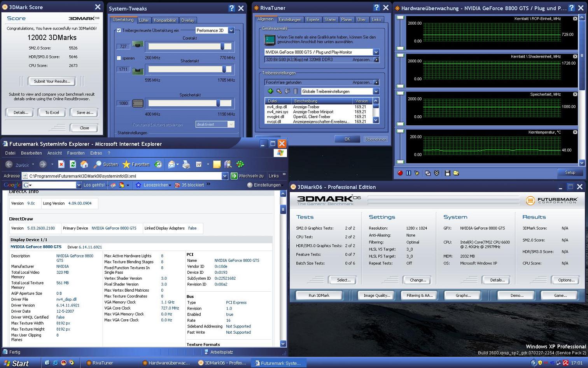This screenshot has height=368, width=588.
Task: Click the monitor icon under Geräteauswahl
Action: point(269,40)
